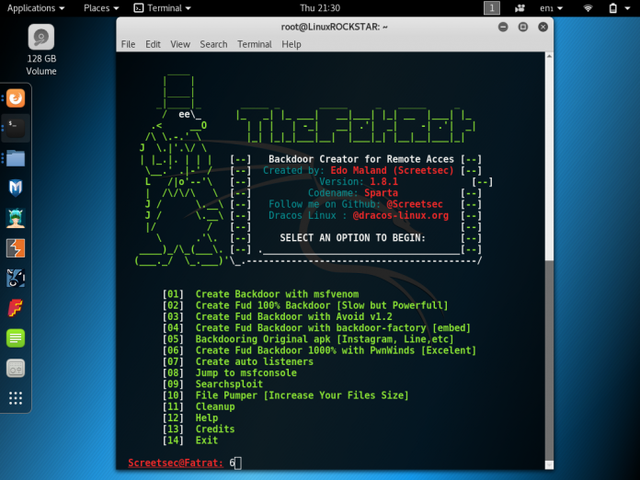Screen dimensions: 640x480
Task: Open the Search menu
Action: (x=213, y=44)
